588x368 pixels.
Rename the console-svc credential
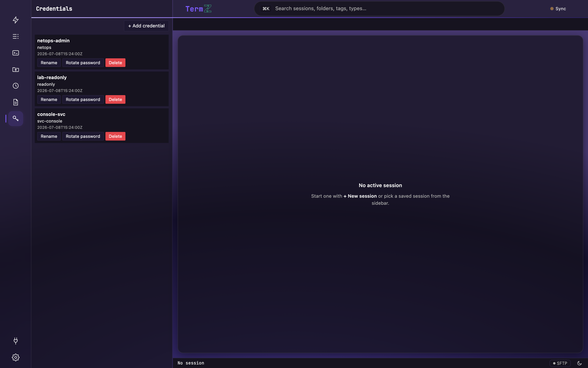[x=49, y=136]
